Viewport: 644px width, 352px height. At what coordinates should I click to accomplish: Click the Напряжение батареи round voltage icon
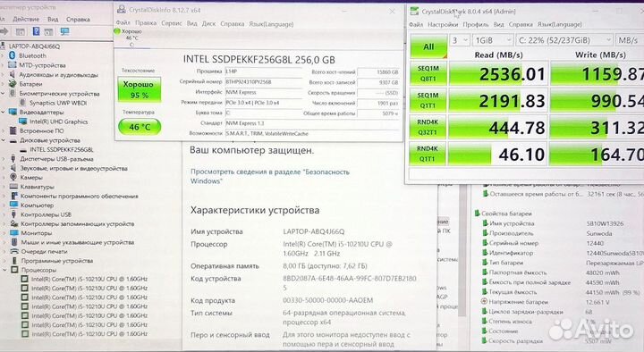[484, 302]
